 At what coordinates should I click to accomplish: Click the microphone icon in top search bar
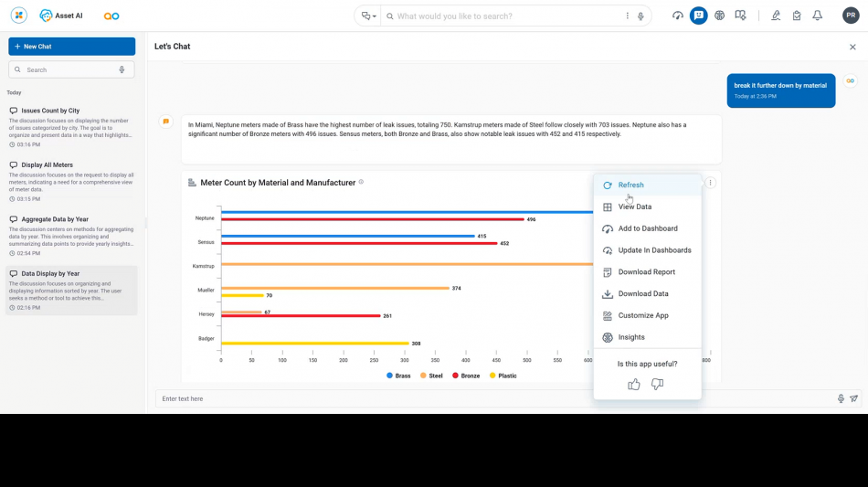click(x=640, y=16)
